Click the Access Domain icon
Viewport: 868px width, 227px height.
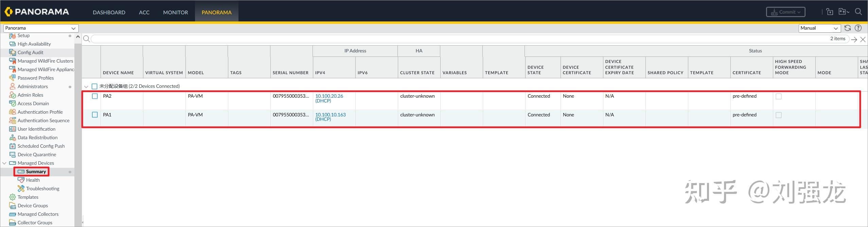coord(13,103)
